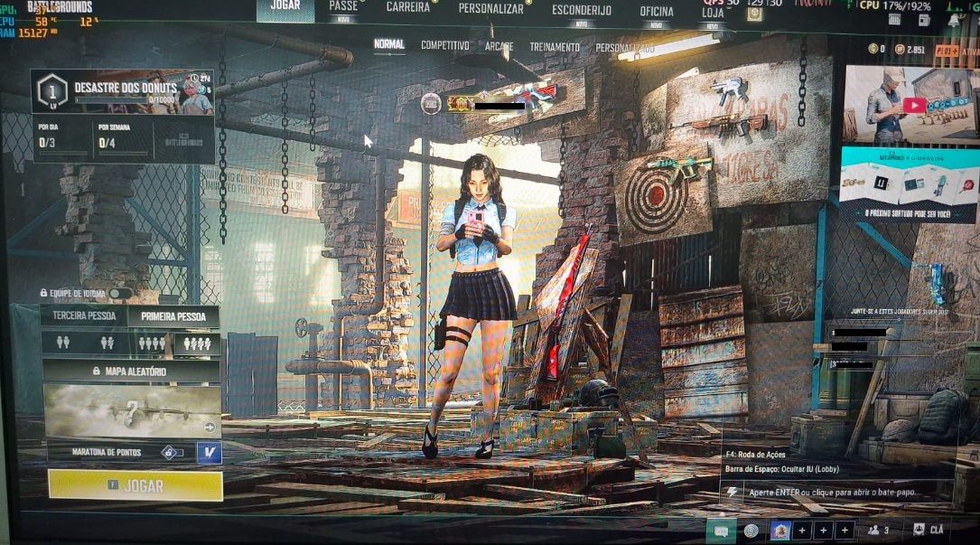Screen dimensions: 980x545
Task: Select the ARCADE match mode
Action: 499,46
